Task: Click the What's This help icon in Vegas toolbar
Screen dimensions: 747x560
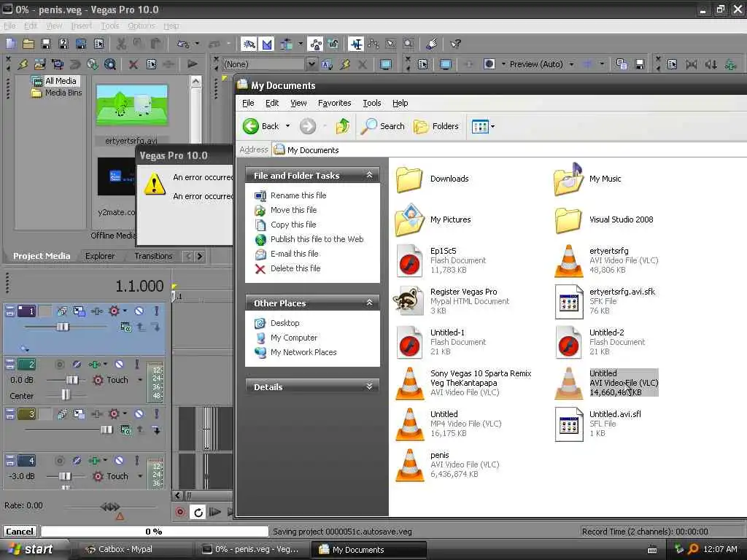Action: [x=455, y=44]
